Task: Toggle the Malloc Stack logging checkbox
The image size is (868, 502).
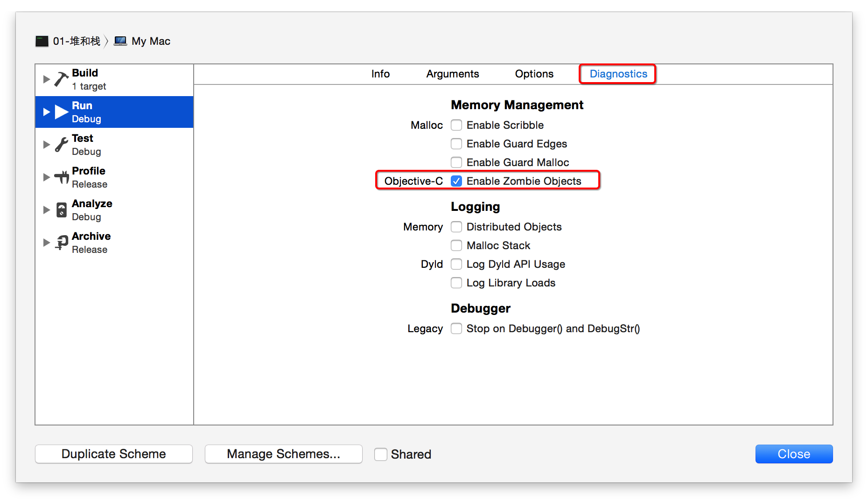Action: [456, 245]
